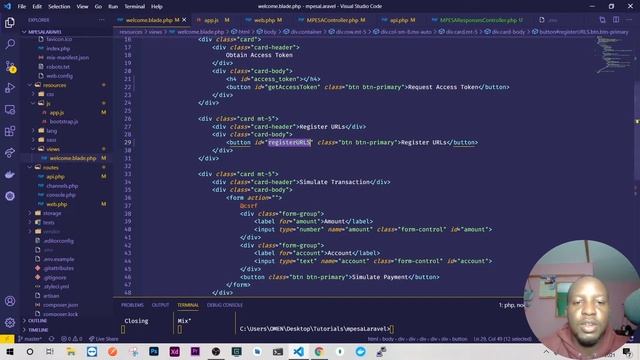The width and height of the screenshot is (640, 360).
Task: Open Premiere Pro on taskbar
Action: [x=195, y=351]
